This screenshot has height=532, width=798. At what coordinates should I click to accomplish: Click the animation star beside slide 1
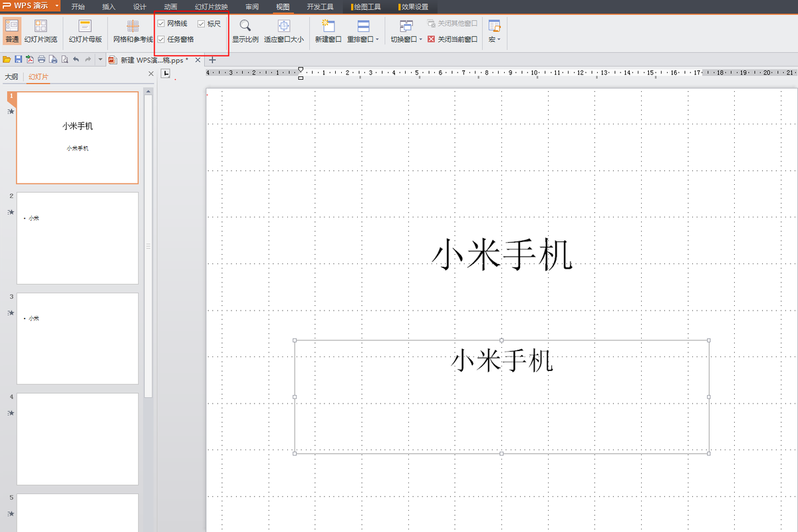tap(11, 111)
